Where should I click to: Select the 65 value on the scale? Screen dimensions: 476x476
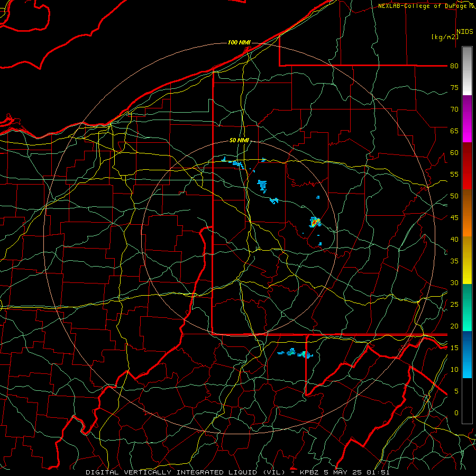coord(454,131)
